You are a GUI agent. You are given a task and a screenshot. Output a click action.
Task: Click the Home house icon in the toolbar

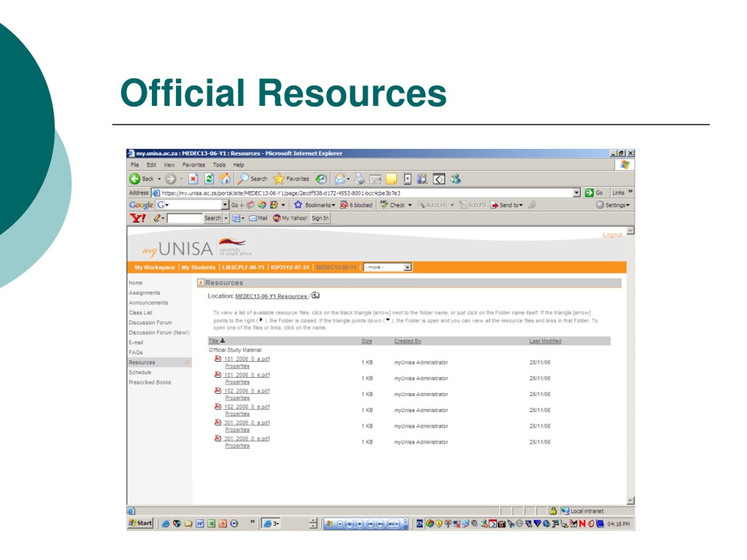click(x=225, y=178)
